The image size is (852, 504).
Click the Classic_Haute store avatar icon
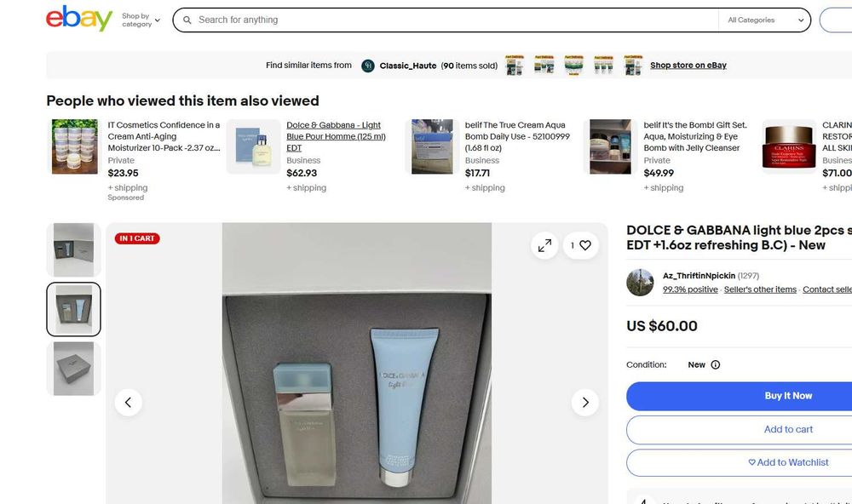pos(368,66)
